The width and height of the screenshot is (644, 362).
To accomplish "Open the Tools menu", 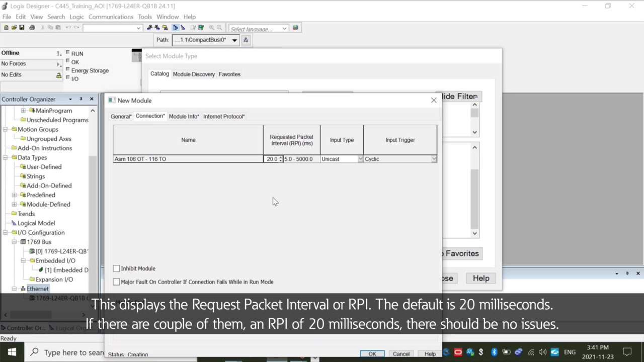I will 145,17.
